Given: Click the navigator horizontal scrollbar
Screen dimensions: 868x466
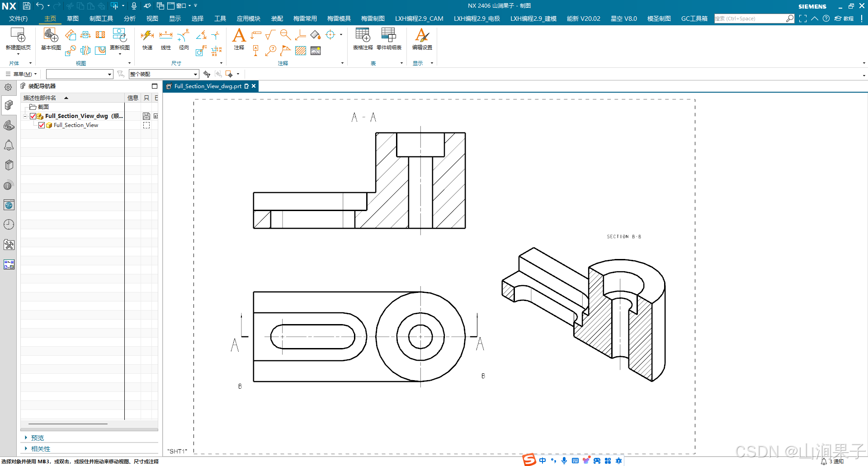Looking at the screenshot, I should click(x=68, y=424).
